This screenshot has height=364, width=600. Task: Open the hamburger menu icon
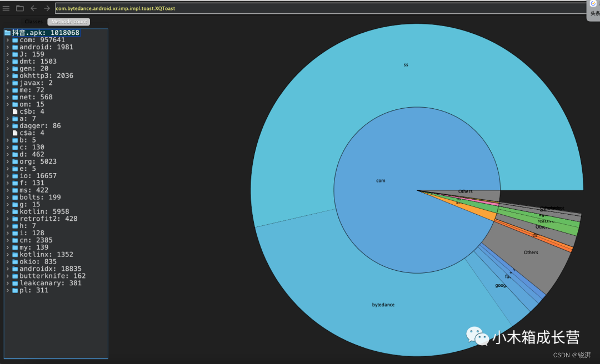(6, 8)
